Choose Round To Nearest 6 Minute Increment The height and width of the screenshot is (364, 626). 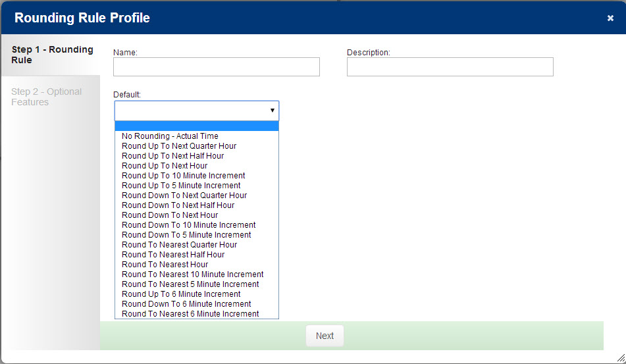[197, 314]
